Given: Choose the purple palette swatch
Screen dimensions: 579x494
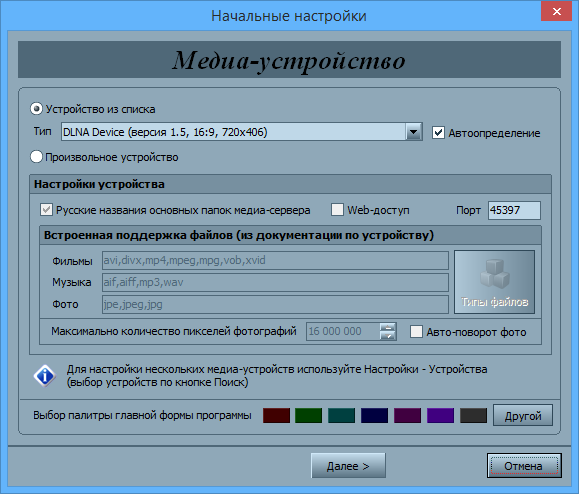Looking at the screenshot, I should coord(440,415).
